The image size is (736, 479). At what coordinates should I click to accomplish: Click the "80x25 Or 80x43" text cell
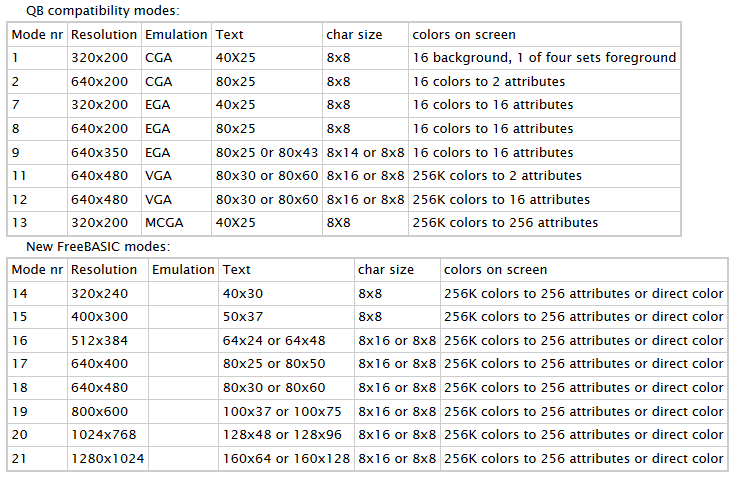click(x=267, y=152)
